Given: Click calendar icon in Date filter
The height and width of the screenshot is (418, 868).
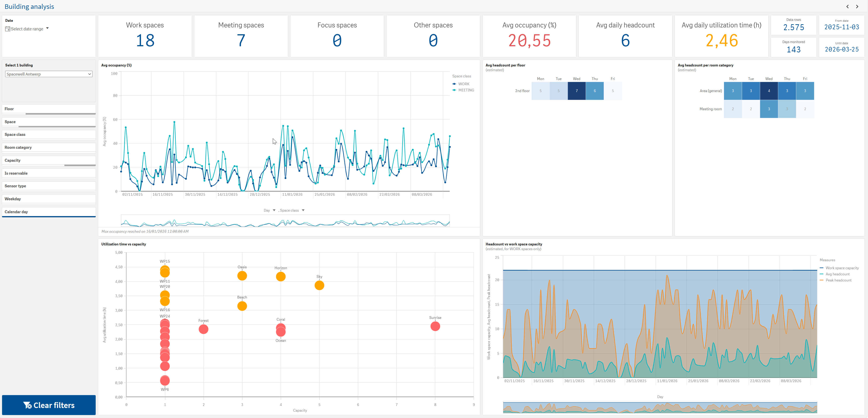Looking at the screenshot, I should click(7, 29).
